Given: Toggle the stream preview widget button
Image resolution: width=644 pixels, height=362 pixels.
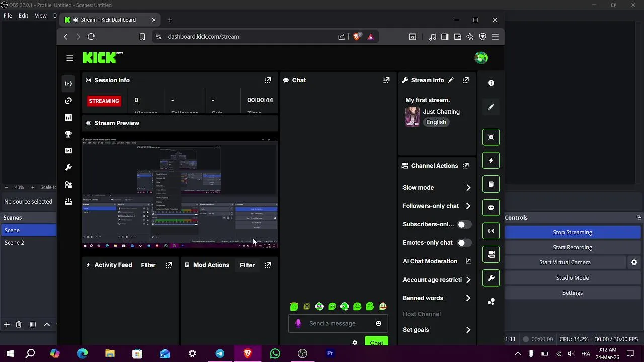Looking at the screenshot, I should [491, 137].
